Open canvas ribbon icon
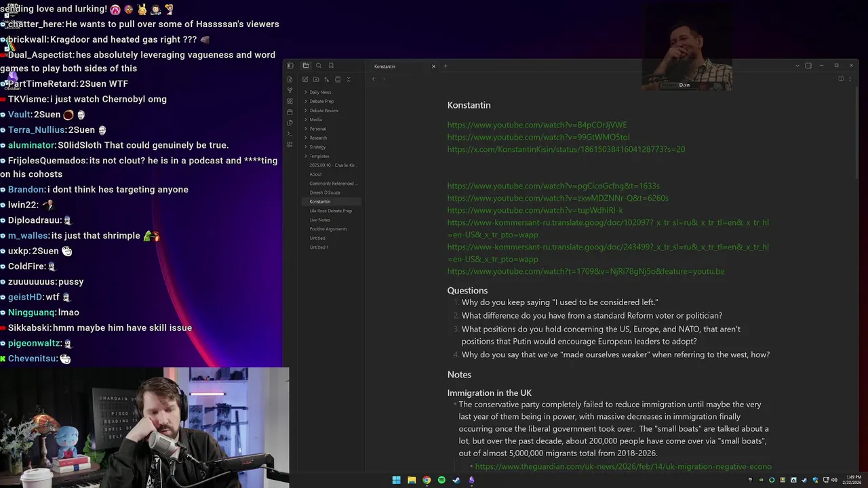 pos(290,101)
